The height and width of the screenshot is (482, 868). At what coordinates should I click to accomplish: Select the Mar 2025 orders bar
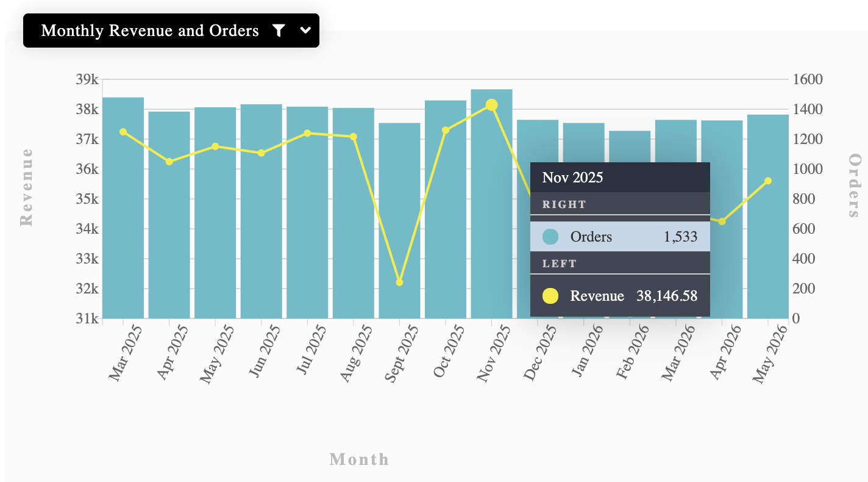pyautogui.click(x=123, y=208)
